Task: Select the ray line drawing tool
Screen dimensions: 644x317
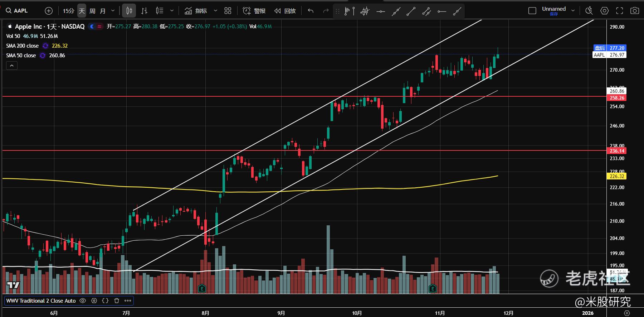Action: pyautogui.click(x=457, y=11)
